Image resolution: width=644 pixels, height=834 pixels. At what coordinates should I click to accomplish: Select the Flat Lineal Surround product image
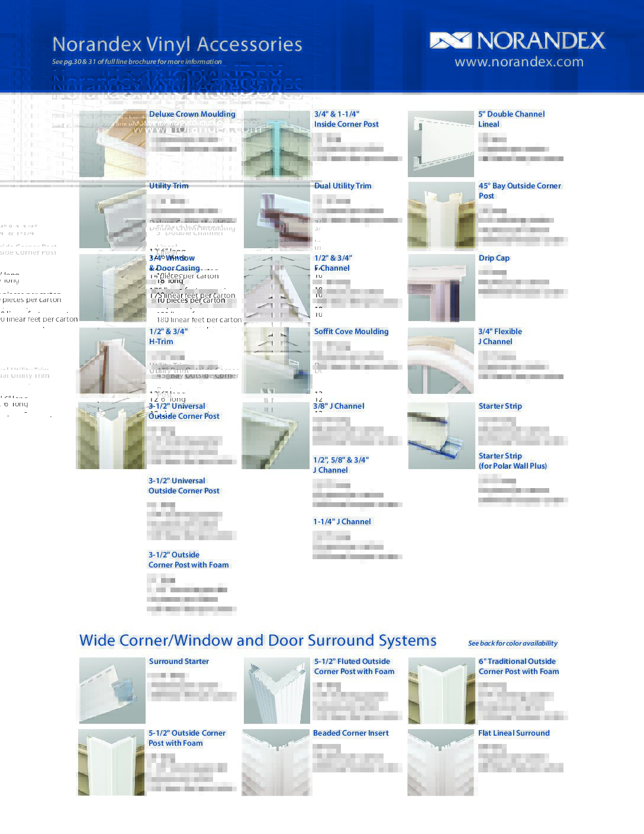[441, 762]
